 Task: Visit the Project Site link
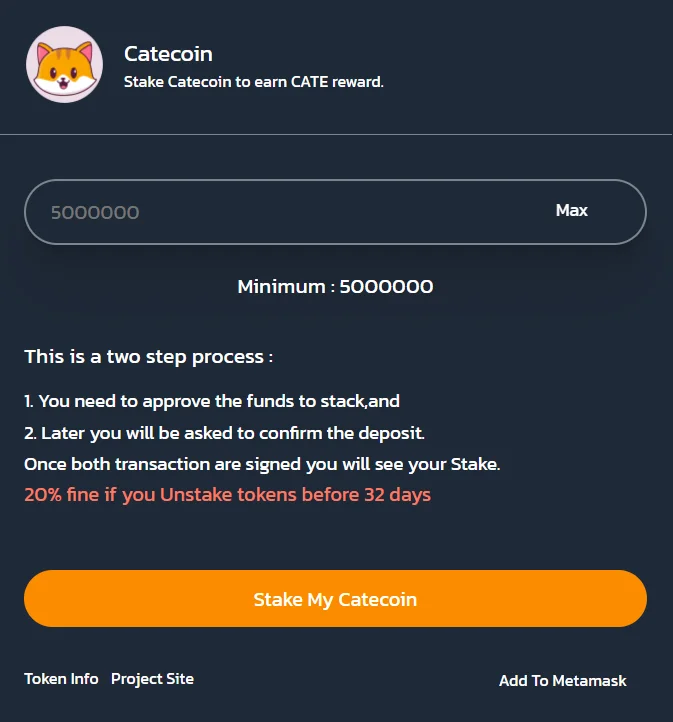[x=152, y=679]
